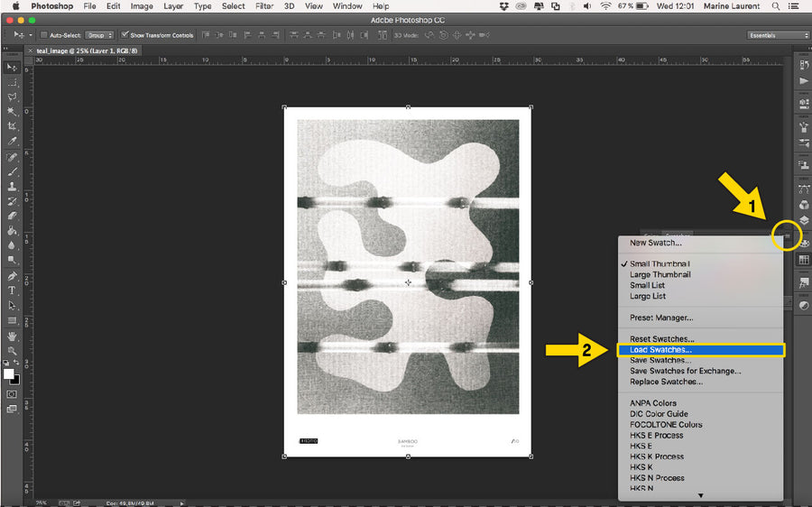This screenshot has width=812, height=507.
Task: Choose the Hand tool
Action: [x=12, y=336]
